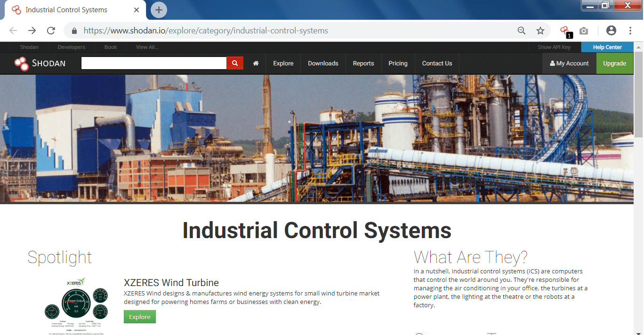
Task: Open the Chrome profile avatar icon
Action: tap(611, 31)
